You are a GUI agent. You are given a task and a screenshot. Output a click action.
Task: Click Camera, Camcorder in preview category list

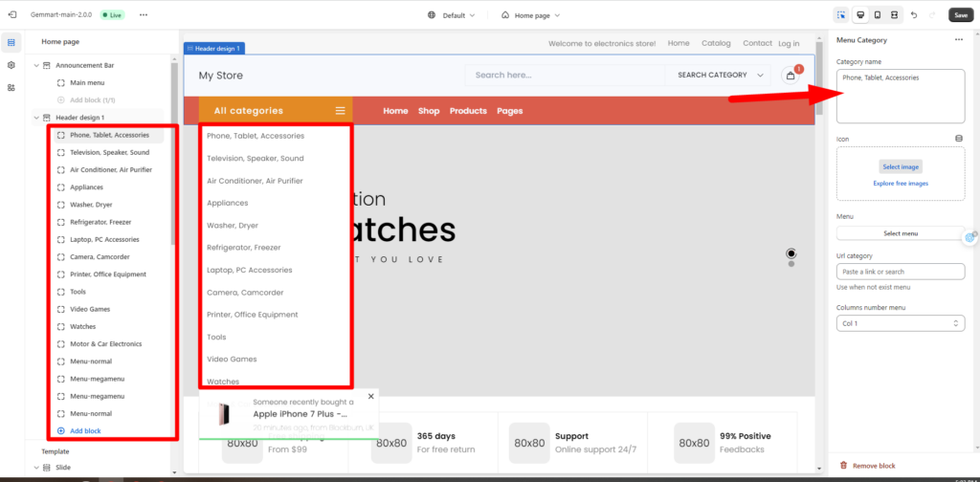245,293
